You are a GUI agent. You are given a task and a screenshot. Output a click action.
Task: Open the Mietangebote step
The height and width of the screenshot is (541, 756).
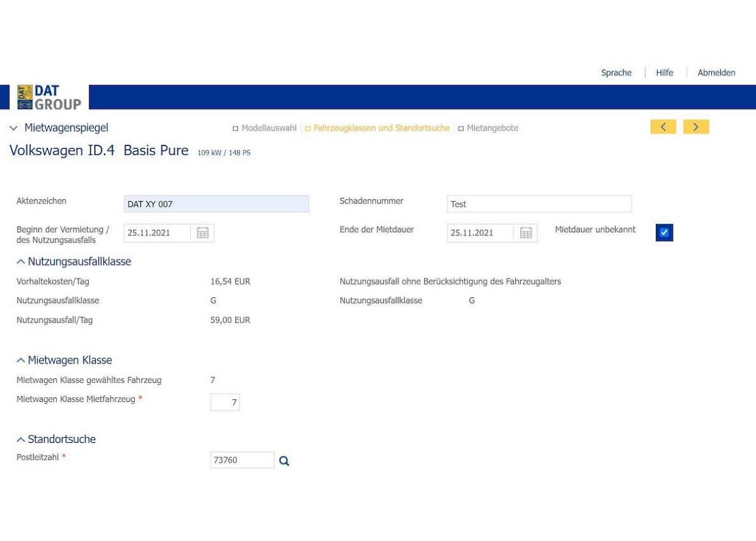[488, 128]
